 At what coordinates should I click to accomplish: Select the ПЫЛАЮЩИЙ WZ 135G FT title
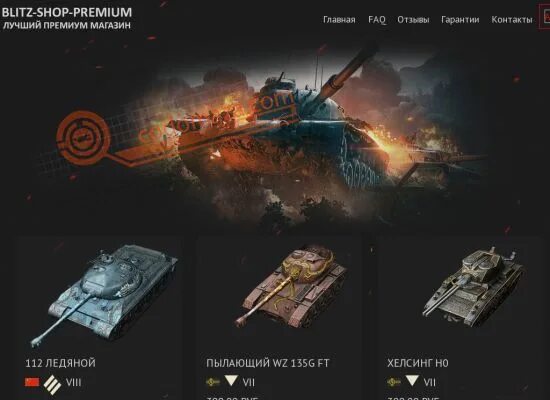268,363
